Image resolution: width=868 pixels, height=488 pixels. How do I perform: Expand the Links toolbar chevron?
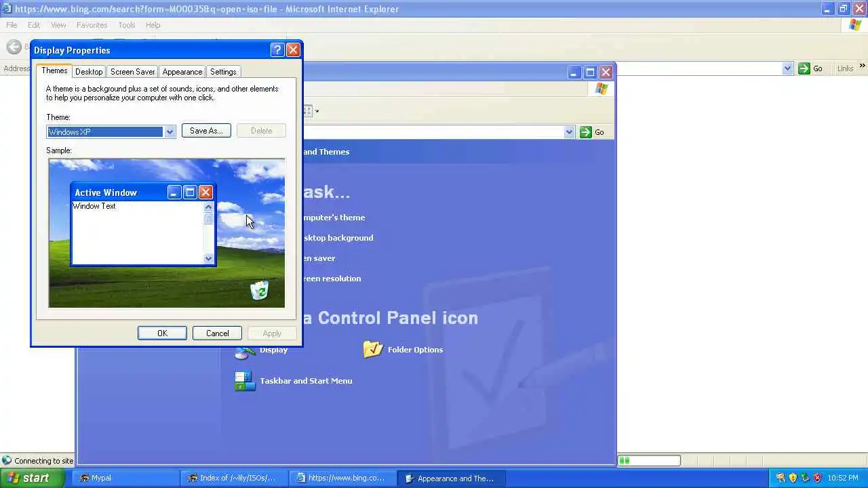click(x=862, y=66)
